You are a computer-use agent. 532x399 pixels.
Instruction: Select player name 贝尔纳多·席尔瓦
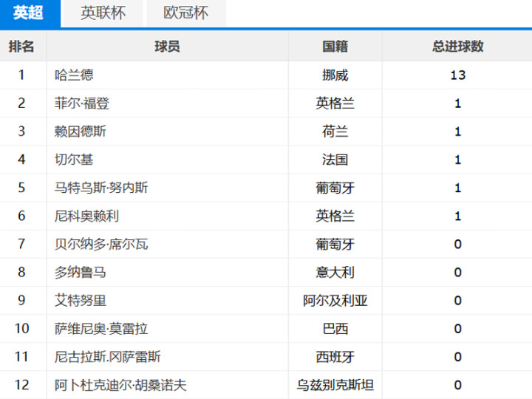click(101, 244)
